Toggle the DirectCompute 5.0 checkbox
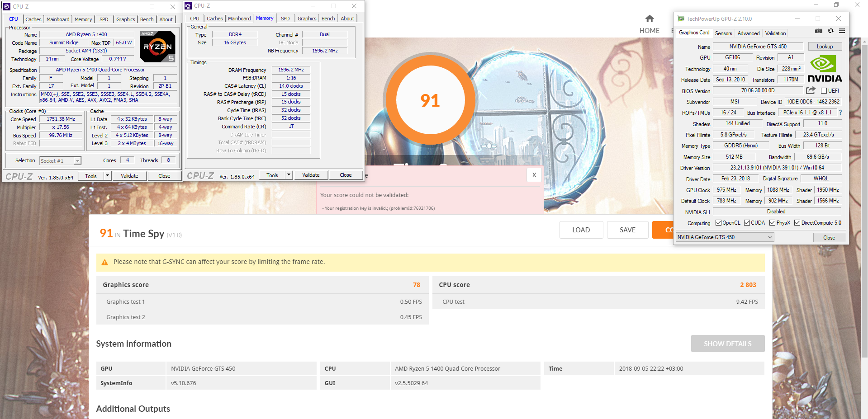868x419 pixels. pyautogui.click(x=797, y=223)
